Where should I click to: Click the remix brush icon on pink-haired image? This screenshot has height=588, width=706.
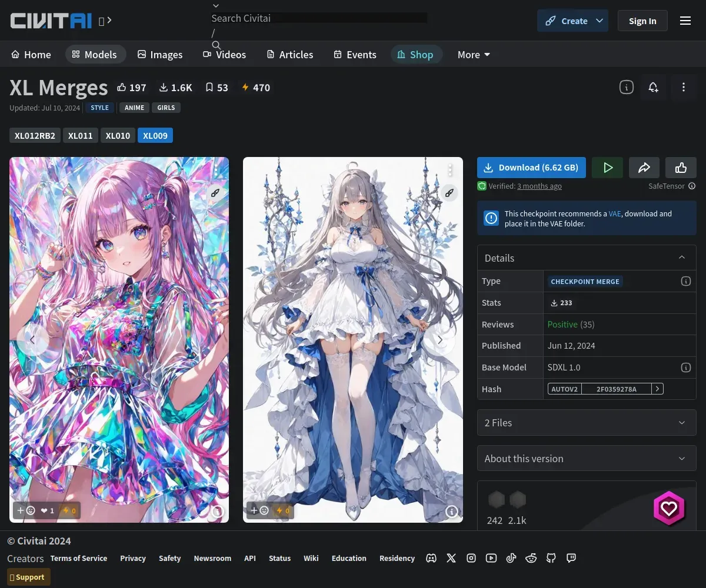(x=215, y=193)
